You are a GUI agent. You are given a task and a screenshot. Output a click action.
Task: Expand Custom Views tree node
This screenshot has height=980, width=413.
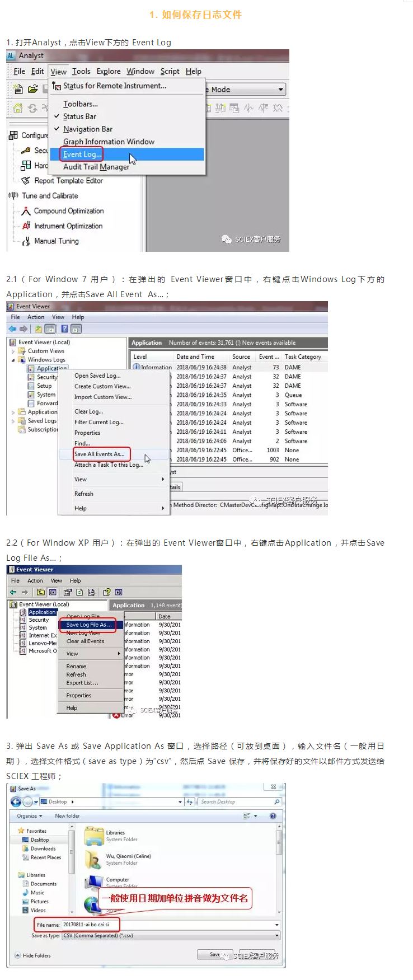click(13, 351)
